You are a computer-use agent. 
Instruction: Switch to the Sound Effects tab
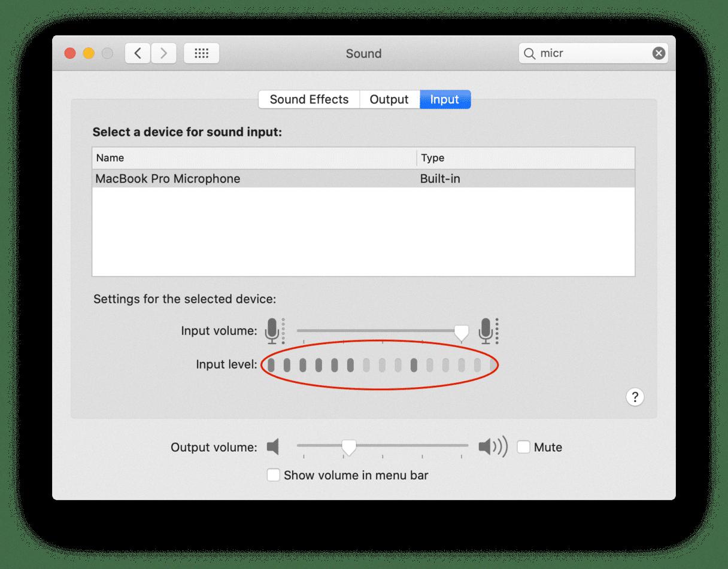309,99
